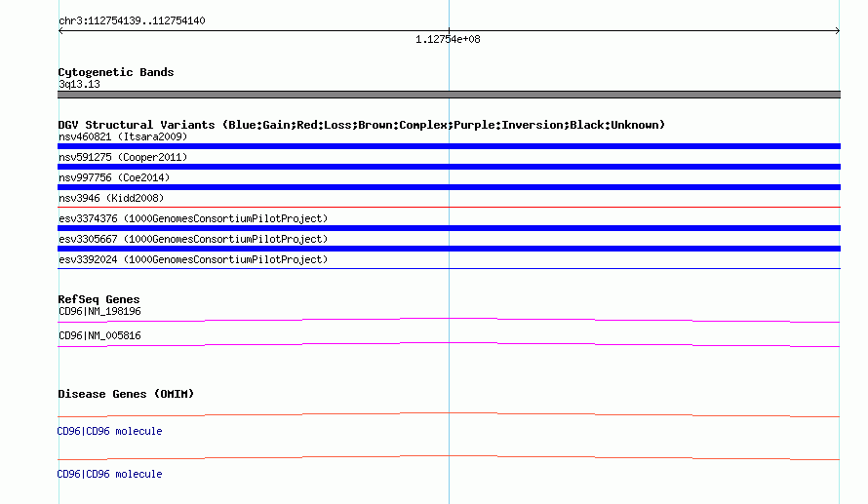The width and height of the screenshot is (868, 504).
Task: Open the first CD96|CD96 molecule OMIM link
Action: coord(109,431)
